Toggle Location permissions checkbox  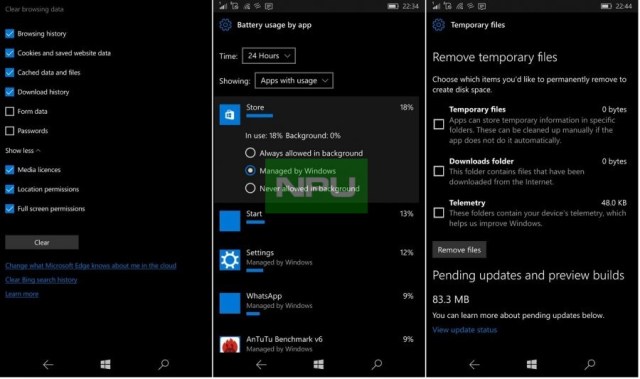10,189
